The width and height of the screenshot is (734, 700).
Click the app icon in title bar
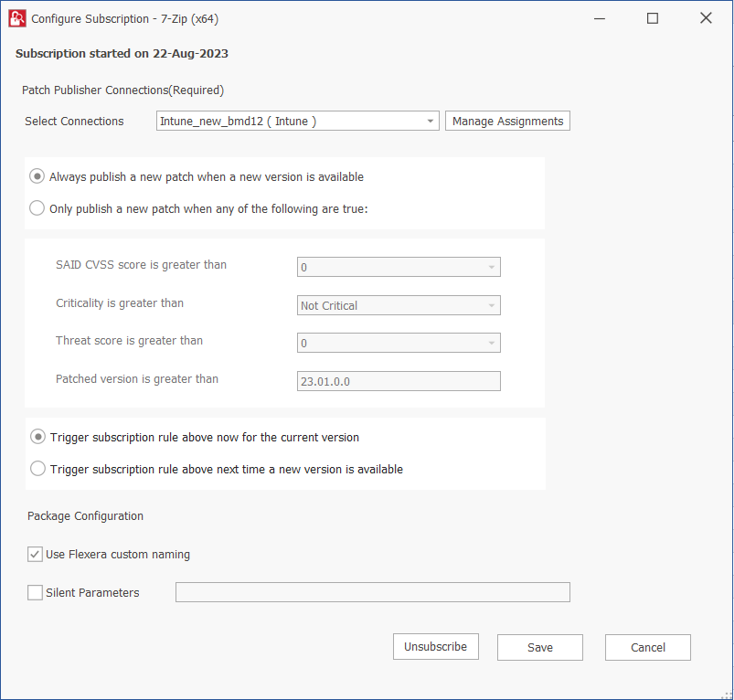coord(16,18)
